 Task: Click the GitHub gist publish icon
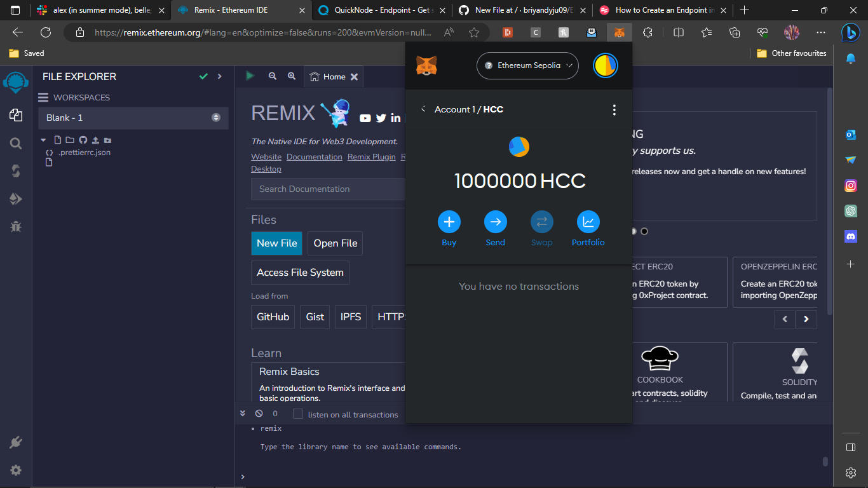click(x=83, y=140)
